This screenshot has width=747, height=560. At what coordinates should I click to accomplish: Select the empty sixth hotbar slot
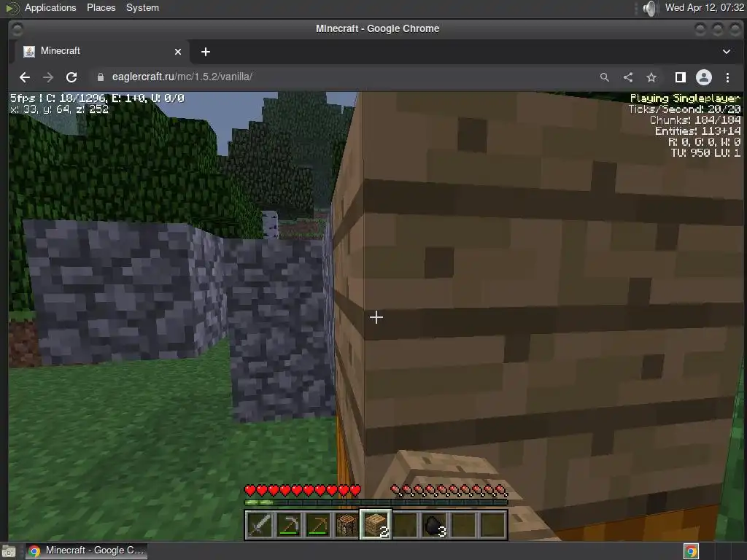click(x=406, y=525)
